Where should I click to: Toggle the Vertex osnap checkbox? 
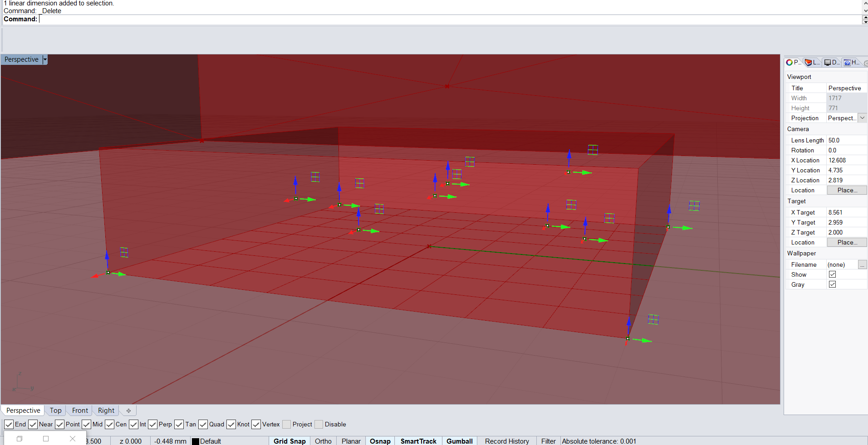[256, 425]
